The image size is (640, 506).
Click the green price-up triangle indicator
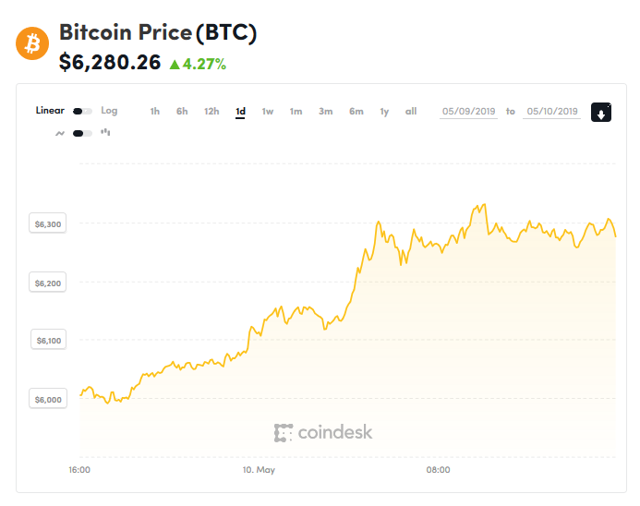(x=174, y=65)
